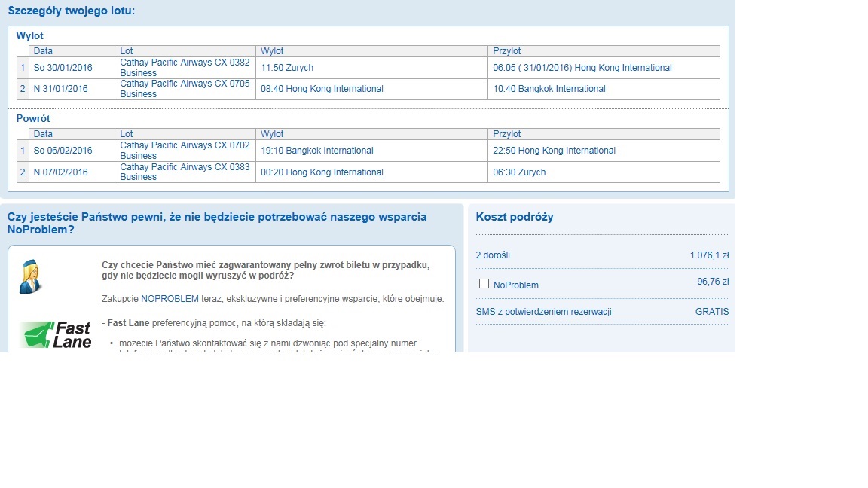The width and height of the screenshot is (868, 488).
Task: Click the NoProblem label text
Action: (x=516, y=285)
